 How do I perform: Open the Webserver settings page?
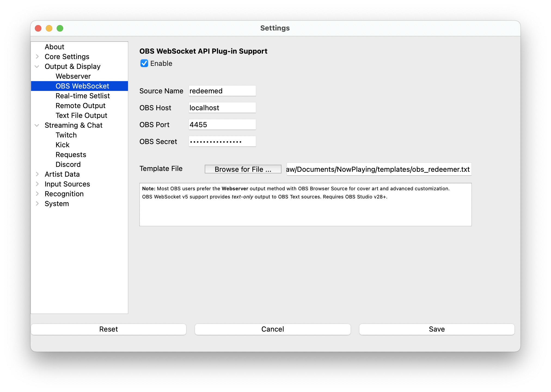click(73, 76)
